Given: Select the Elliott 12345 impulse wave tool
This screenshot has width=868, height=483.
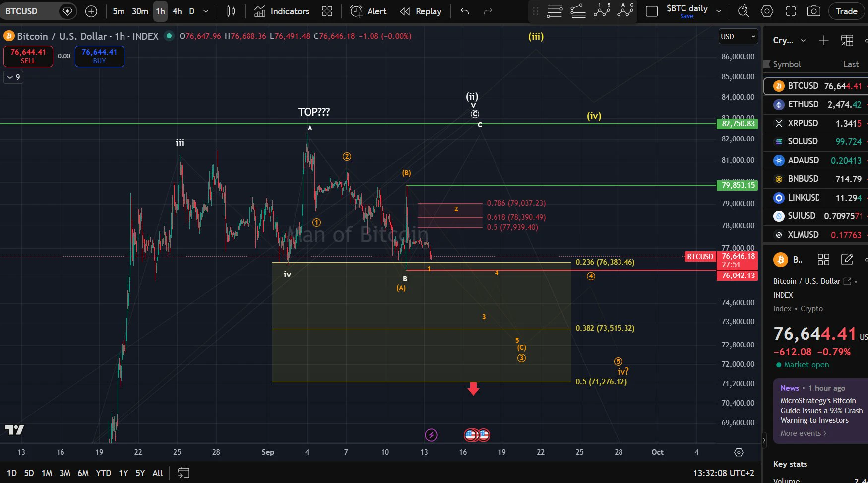Looking at the screenshot, I should 602,10.
